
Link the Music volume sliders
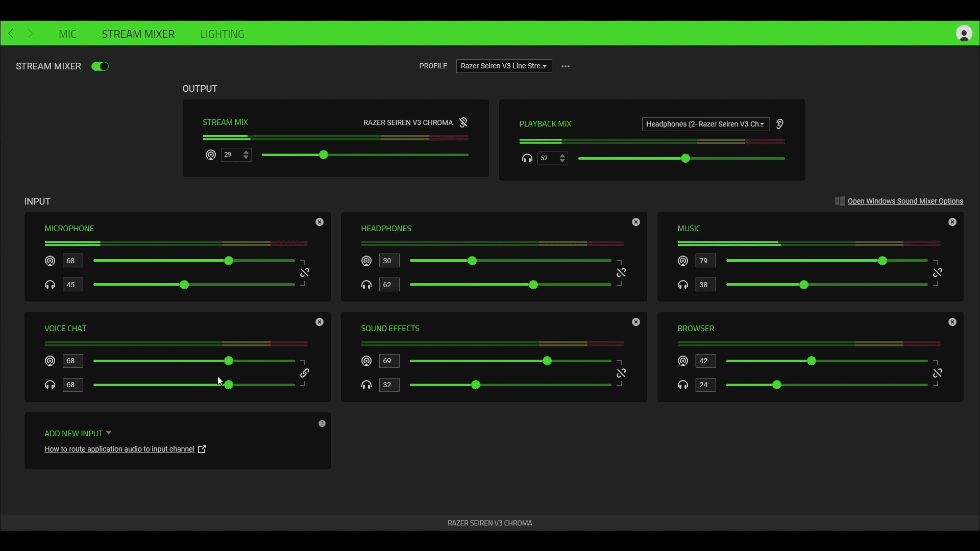pyautogui.click(x=938, y=273)
